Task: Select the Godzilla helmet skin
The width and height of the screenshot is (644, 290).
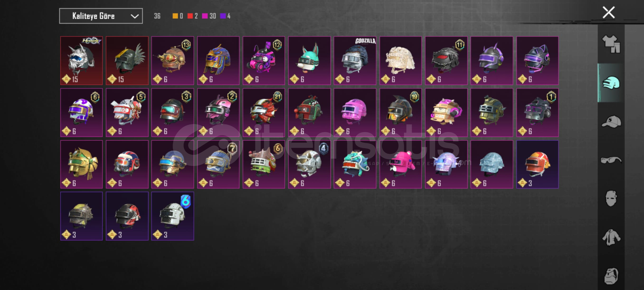Action: (355, 61)
